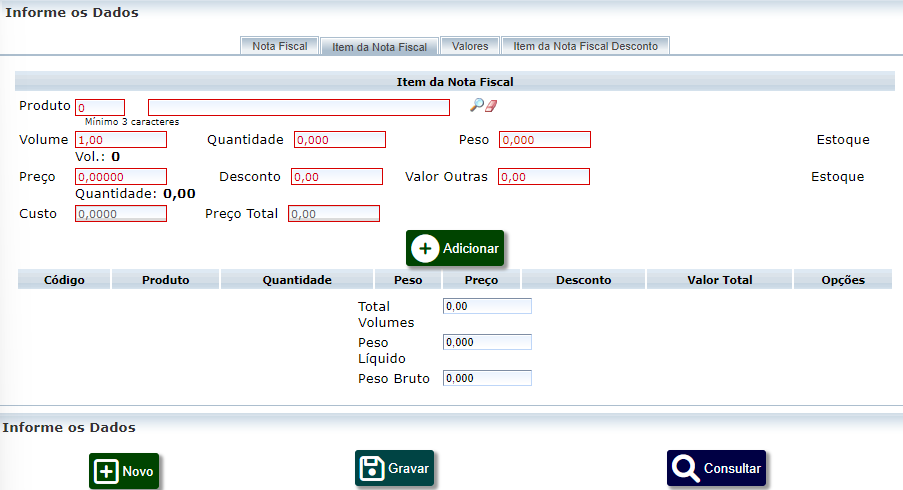This screenshot has width=903, height=490.
Task: Select the Item da Nota Fiscal tab
Action: tap(380, 47)
